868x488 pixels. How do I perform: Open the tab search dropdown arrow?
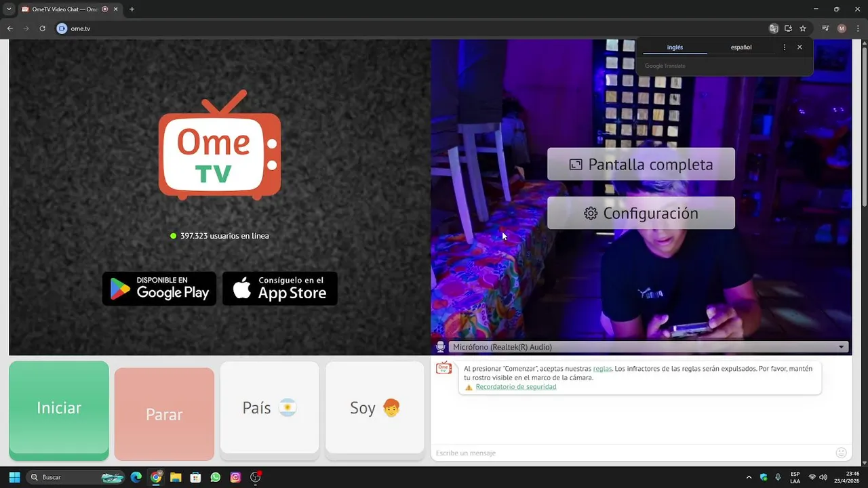pos(8,9)
